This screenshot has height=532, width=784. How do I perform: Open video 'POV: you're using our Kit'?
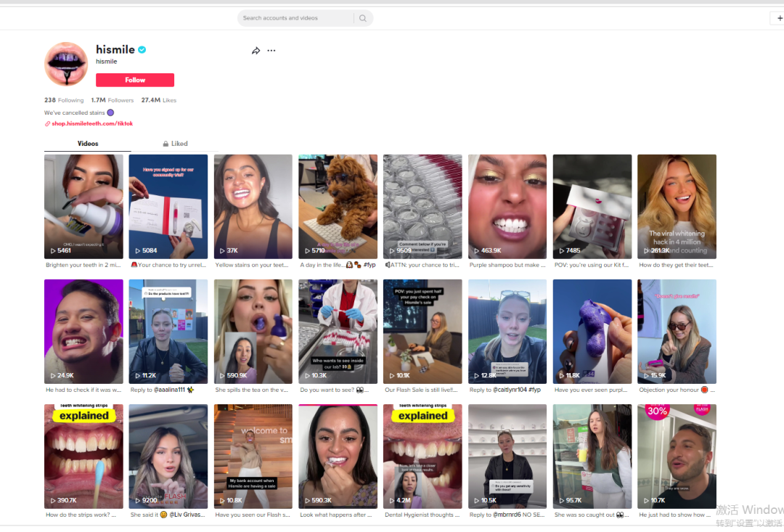point(592,207)
